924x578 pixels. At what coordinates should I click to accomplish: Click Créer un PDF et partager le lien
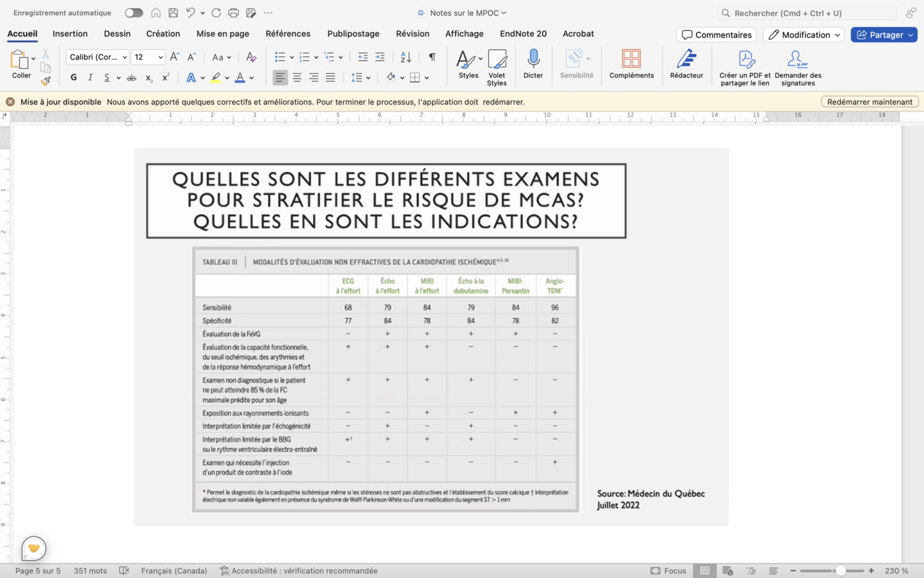[x=745, y=67]
